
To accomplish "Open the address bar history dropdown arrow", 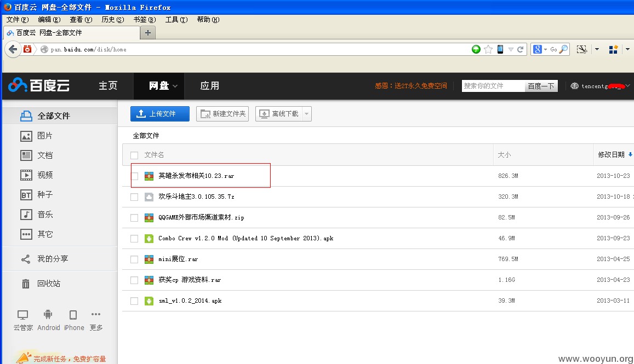I will (511, 49).
